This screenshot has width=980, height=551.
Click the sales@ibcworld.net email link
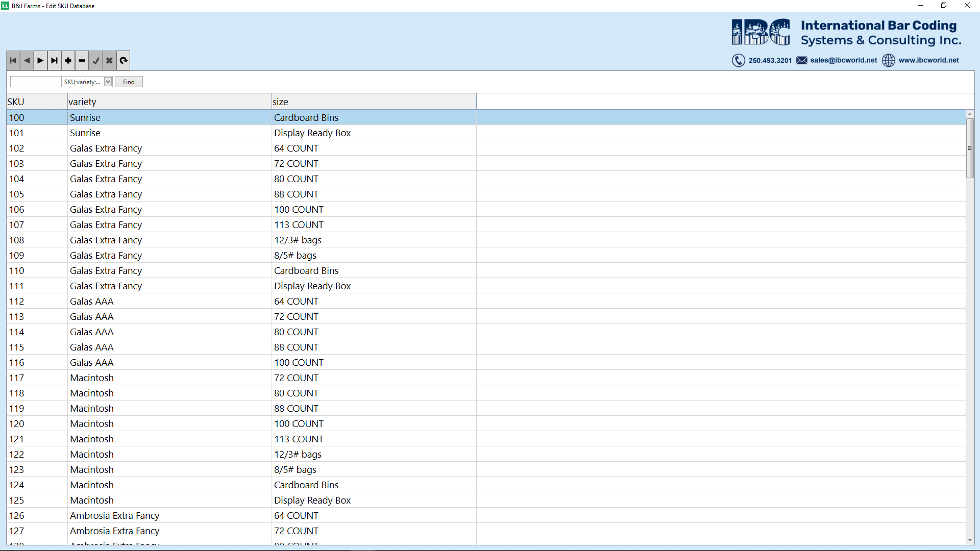click(x=843, y=60)
